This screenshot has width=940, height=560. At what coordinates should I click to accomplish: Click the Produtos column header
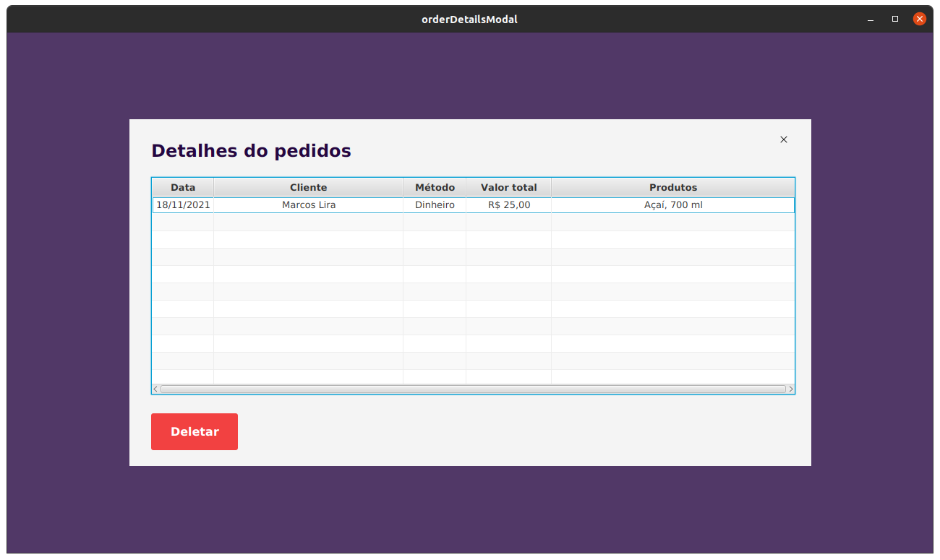click(x=673, y=187)
